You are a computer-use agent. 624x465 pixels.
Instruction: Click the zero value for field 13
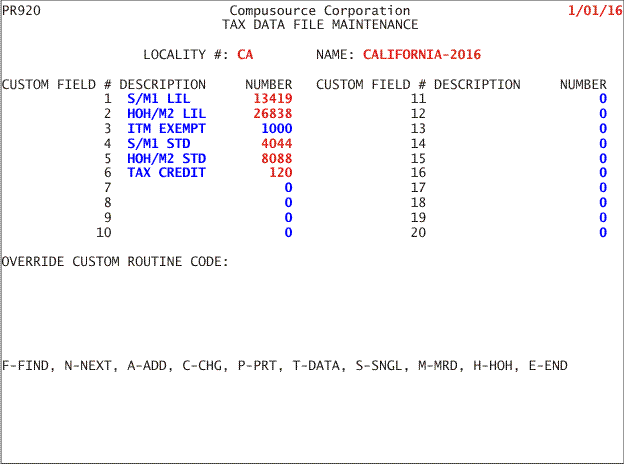[x=603, y=129]
